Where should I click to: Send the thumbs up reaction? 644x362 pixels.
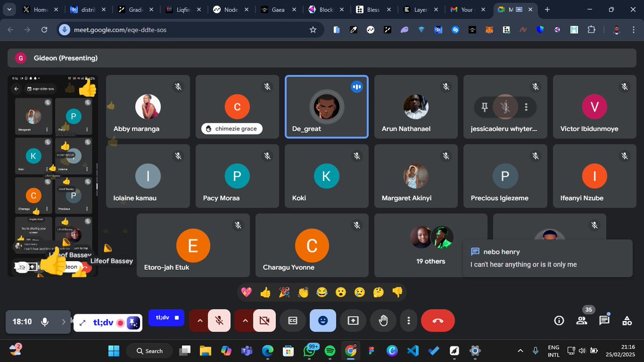click(265, 292)
